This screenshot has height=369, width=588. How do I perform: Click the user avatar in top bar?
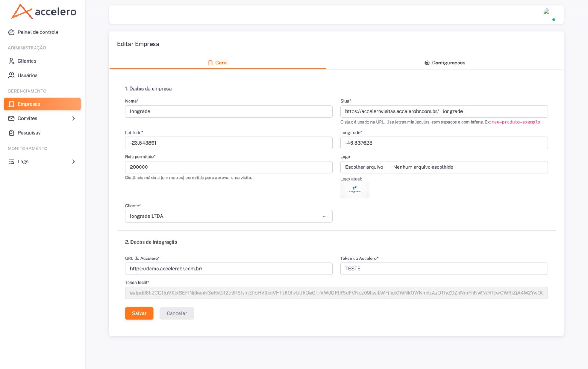tap(549, 14)
